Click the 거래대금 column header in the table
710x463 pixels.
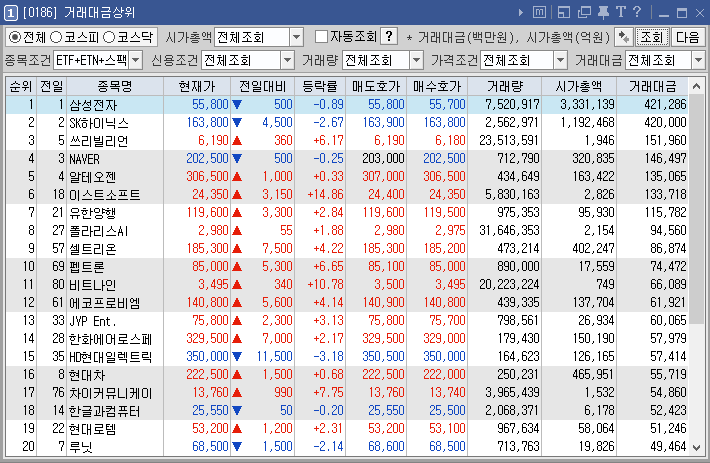652,86
